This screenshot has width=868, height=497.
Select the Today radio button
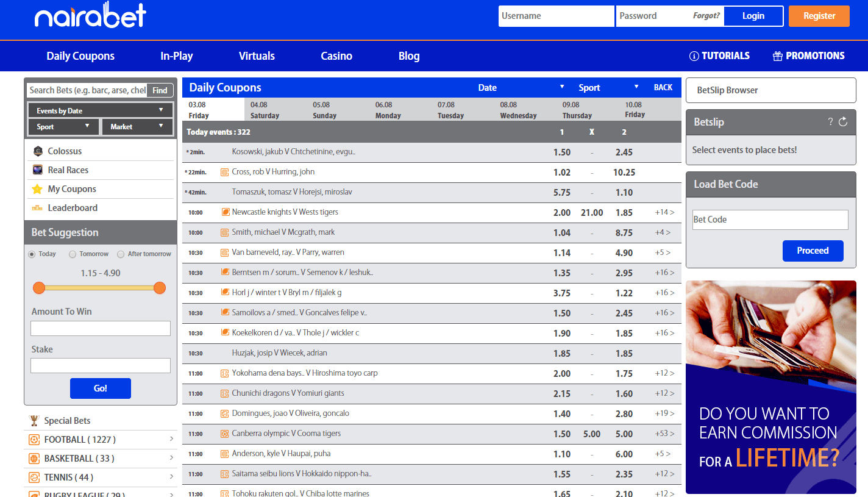[x=32, y=254]
